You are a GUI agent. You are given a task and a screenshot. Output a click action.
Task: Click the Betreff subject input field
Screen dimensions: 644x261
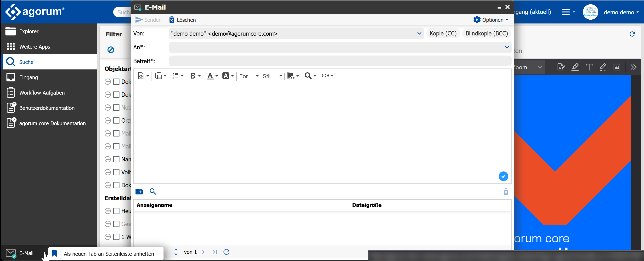tap(340, 61)
